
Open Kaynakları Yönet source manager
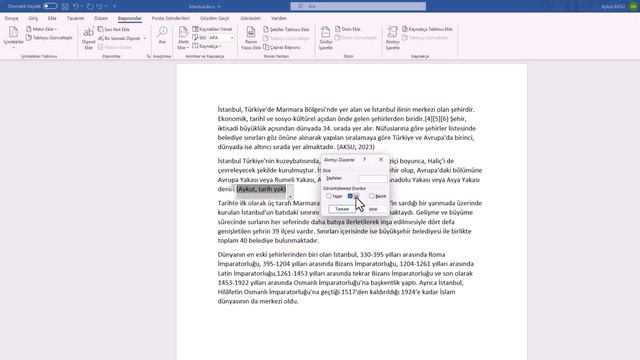pos(212,29)
